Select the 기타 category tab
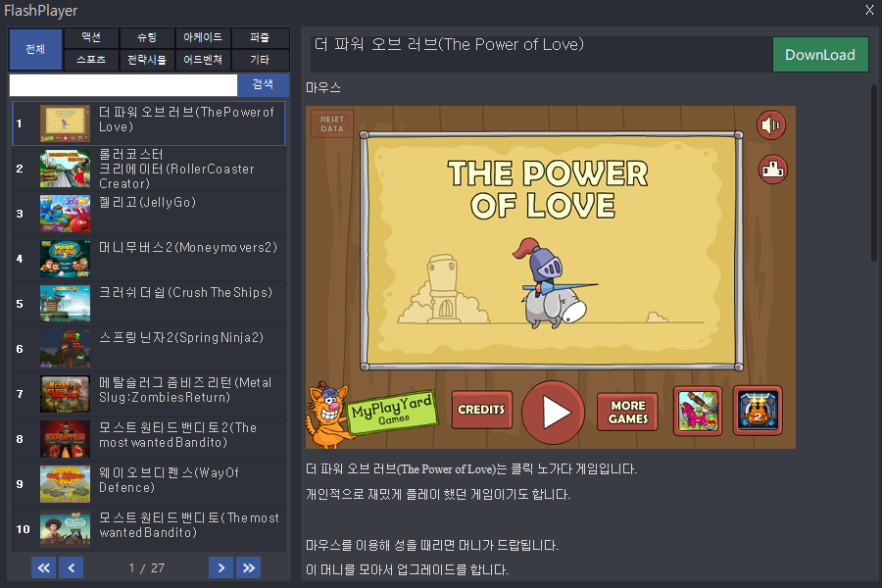This screenshot has height=588, width=882. (x=260, y=60)
